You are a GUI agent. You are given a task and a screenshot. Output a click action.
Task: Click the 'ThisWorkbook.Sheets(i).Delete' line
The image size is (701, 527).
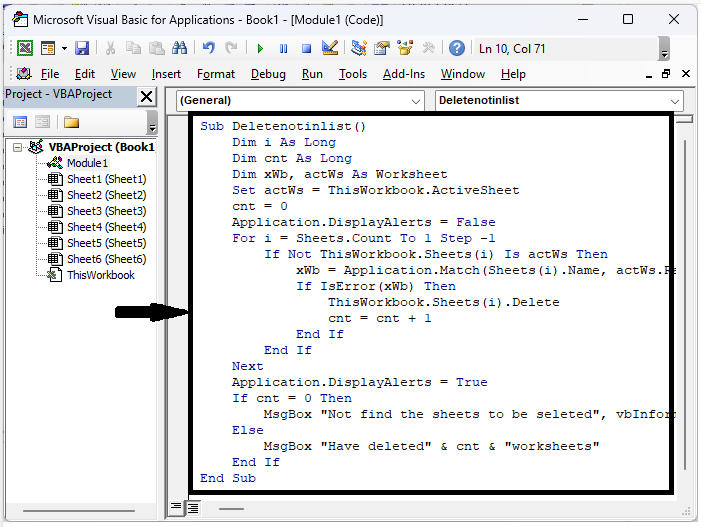coord(443,302)
